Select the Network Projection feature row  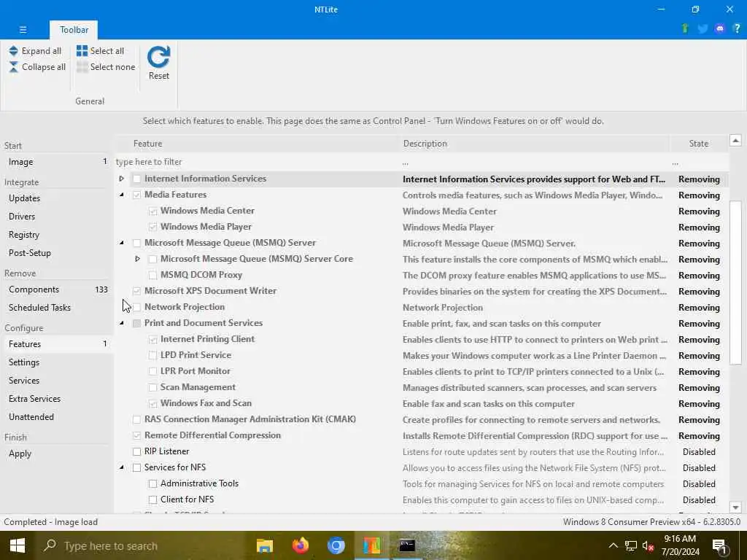pos(422,307)
